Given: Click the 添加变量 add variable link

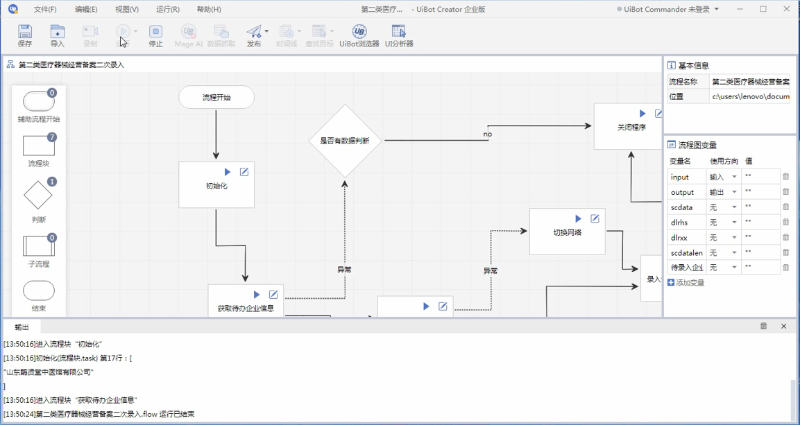Looking at the screenshot, I should coord(686,283).
